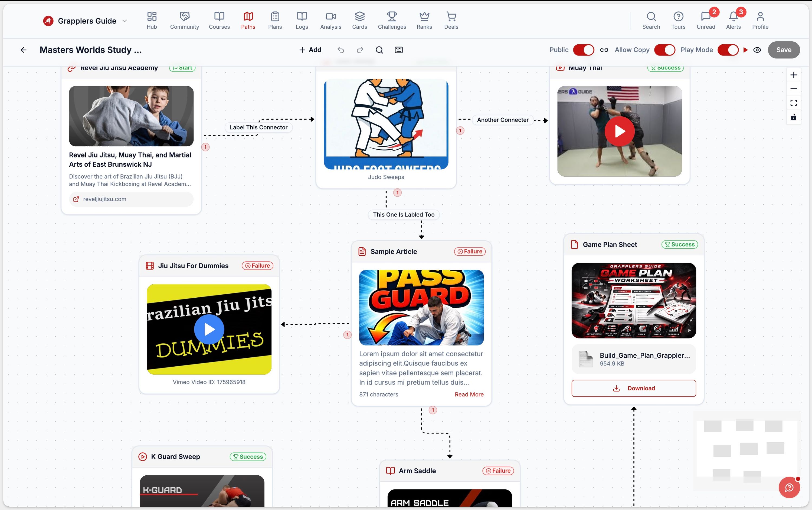Screen dimensions: 812x510
Task: Save the path
Action: pyautogui.click(x=784, y=50)
